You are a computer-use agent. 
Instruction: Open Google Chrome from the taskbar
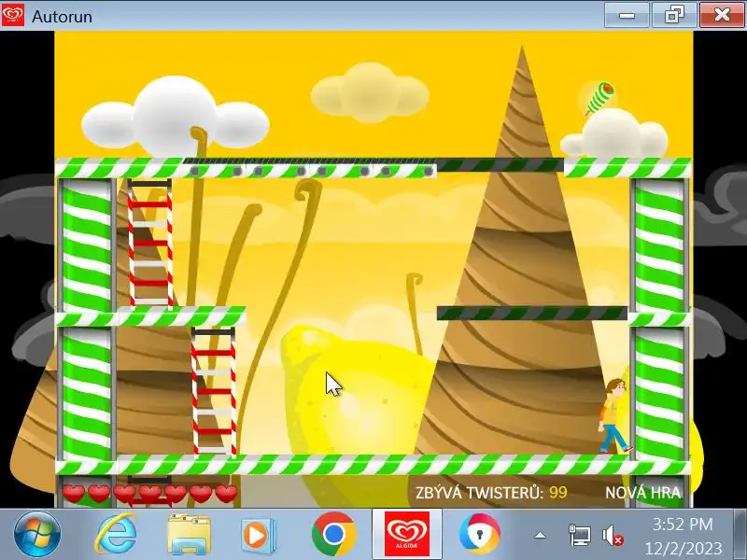click(x=333, y=534)
